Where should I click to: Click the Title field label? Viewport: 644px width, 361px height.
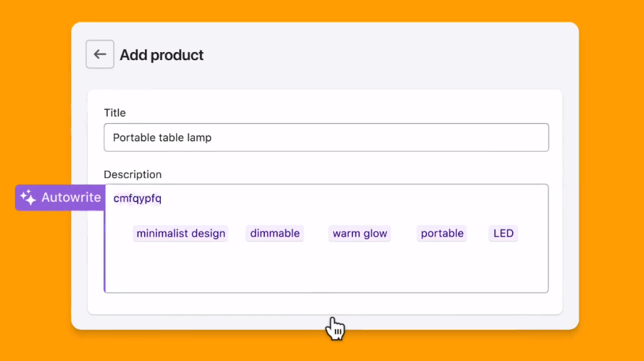pyautogui.click(x=114, y=113)
